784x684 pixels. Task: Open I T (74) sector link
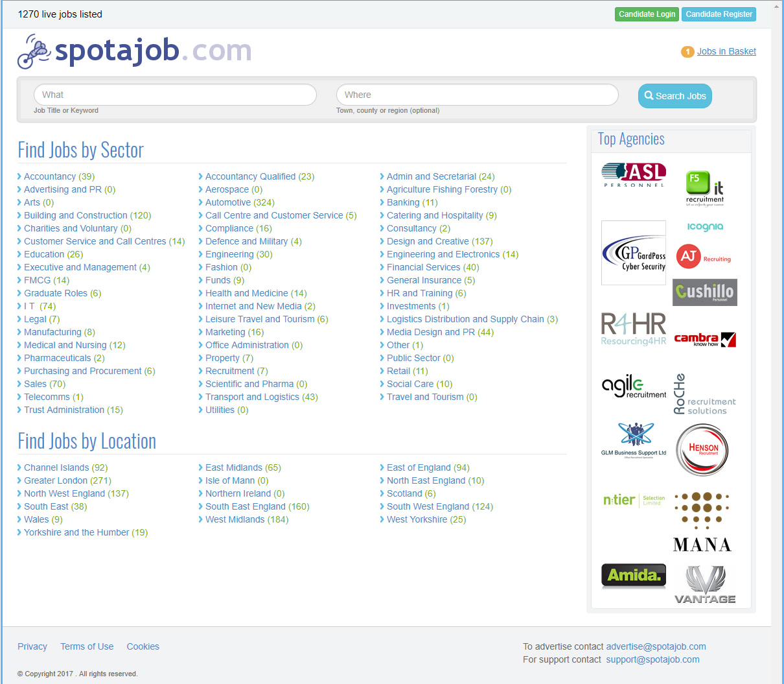click(40, 306)
